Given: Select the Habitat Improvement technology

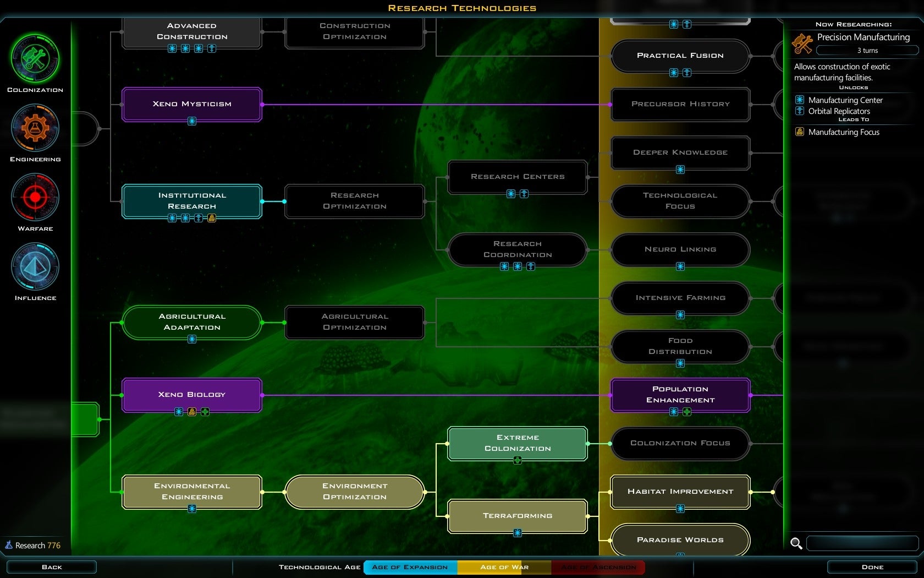Looking at the screenshot, I should pyautogui.click(x=680, y=492).
